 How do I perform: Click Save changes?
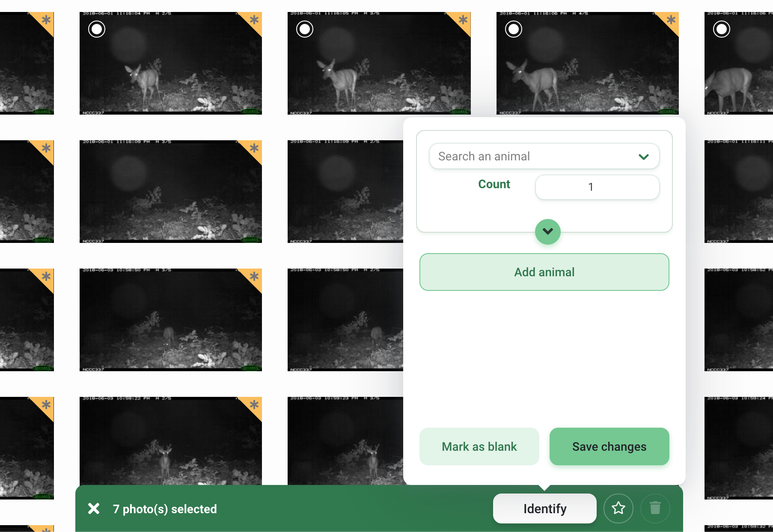pyautogui.click(x=609, y=446)
